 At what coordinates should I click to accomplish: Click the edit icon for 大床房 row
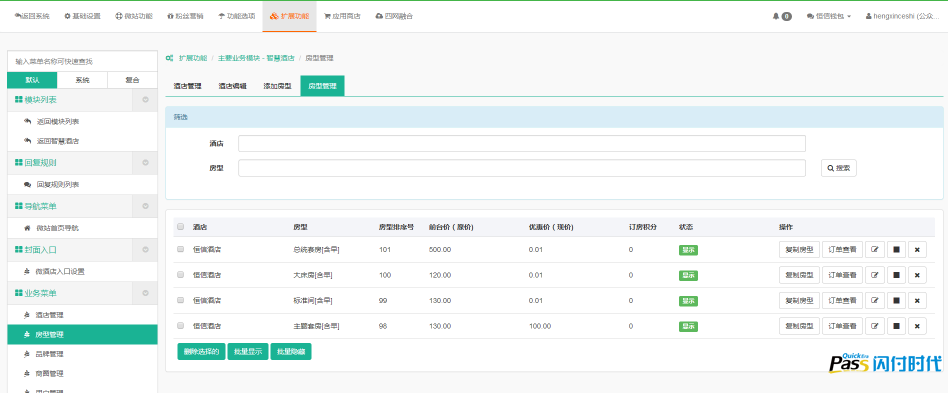pyautogui.click(x=874, y=275)
